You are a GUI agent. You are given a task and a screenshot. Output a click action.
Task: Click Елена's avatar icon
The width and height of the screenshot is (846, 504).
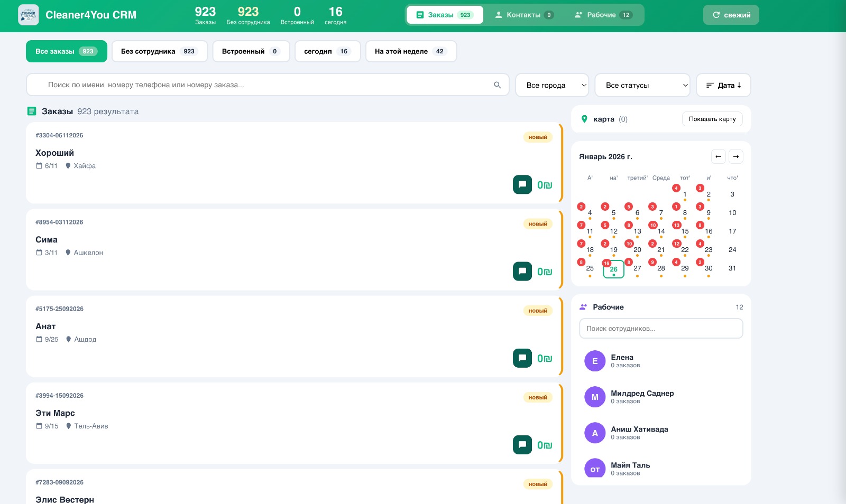point(595,361)
